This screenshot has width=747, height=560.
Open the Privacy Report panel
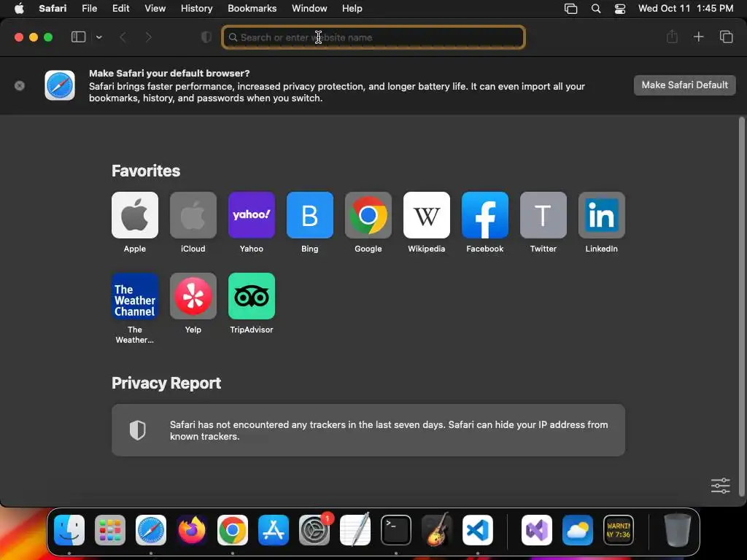368,430
